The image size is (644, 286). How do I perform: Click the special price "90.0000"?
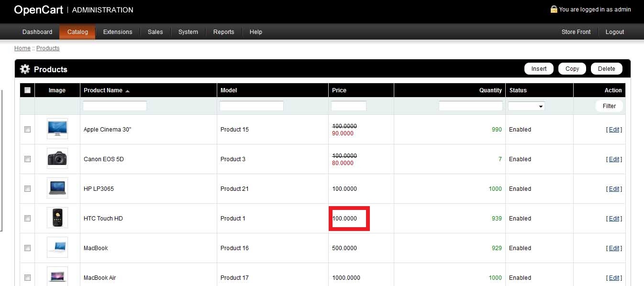click(x=343, y=133)
